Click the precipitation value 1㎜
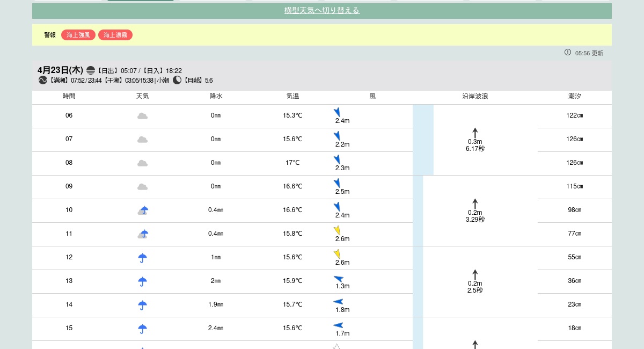Viewport: 644px width, 349px height. (216, 257)
